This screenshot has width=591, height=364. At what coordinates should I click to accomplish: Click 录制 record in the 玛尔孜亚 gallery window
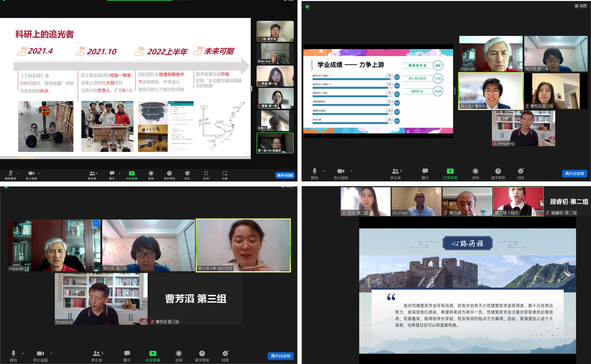[x=179, y=356]
